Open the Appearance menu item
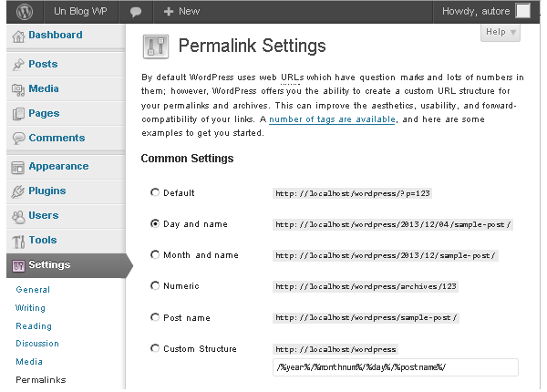 (x=58, y=167)
